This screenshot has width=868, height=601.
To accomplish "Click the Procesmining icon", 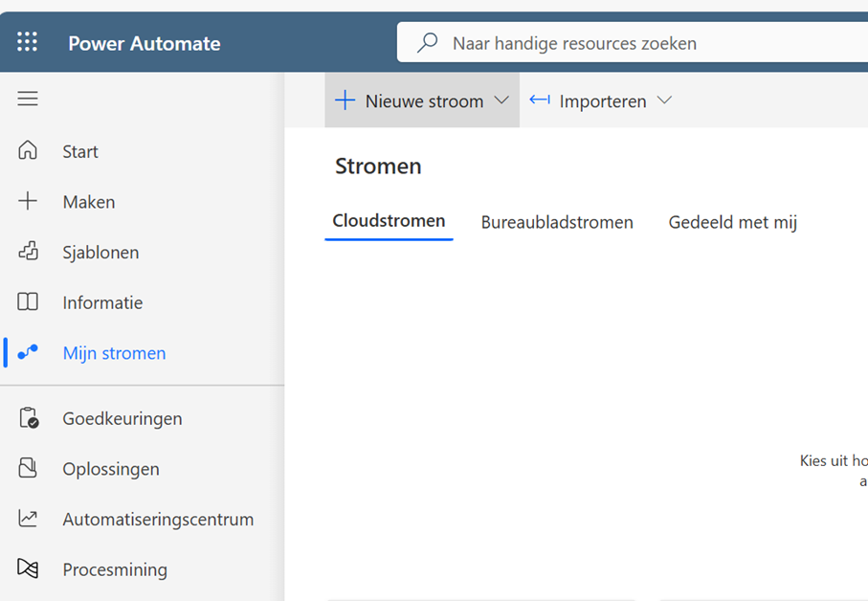I will point(28,568).
